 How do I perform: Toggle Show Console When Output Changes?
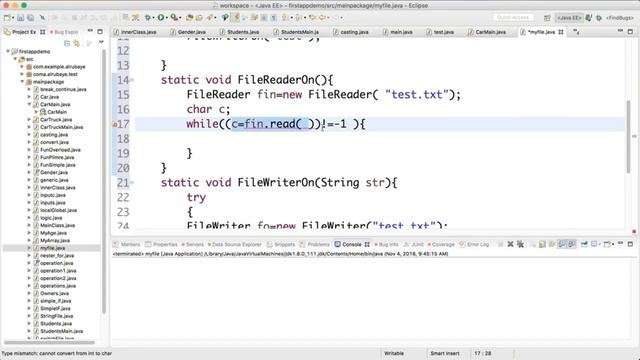tap(562, 244)
